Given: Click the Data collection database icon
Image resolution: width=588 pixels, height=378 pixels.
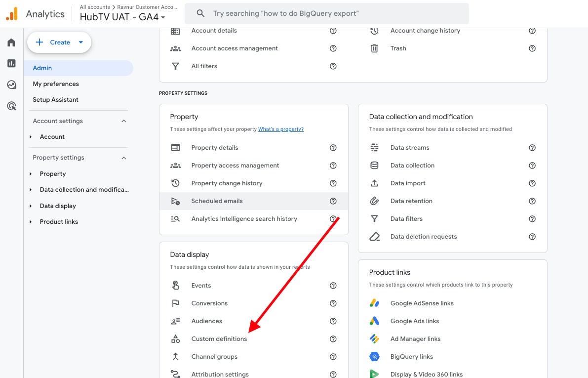Looking at the screenshot, I should point(374,166).
